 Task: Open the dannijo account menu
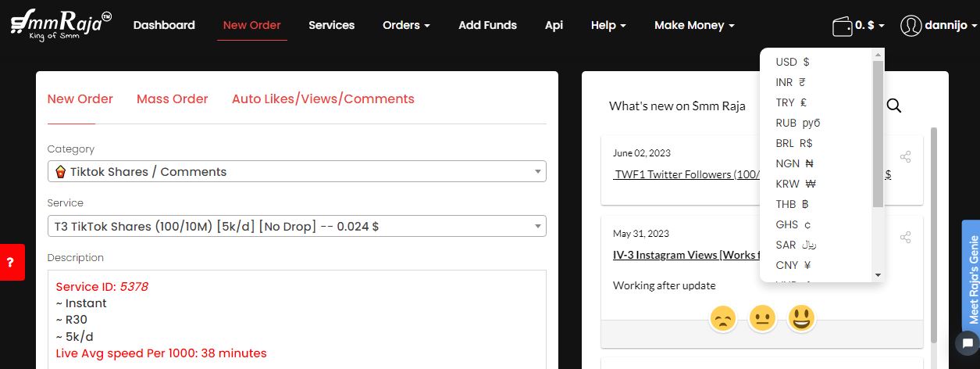point(950,26)
